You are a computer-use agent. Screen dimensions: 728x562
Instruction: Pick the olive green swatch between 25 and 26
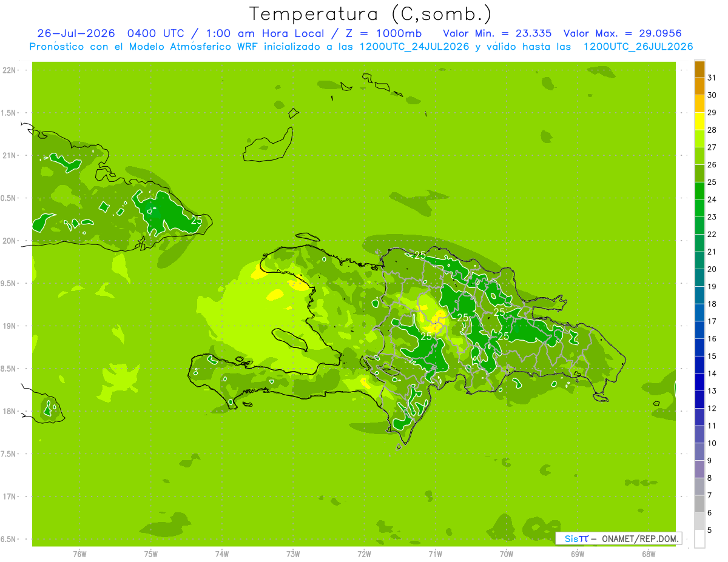[699, 174]
